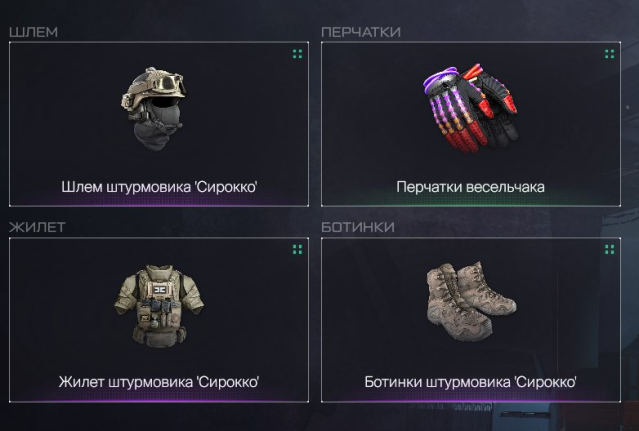Select the tan tactical vest image
639x431 pixels.
pyautogui.click(x=159, y=306)
